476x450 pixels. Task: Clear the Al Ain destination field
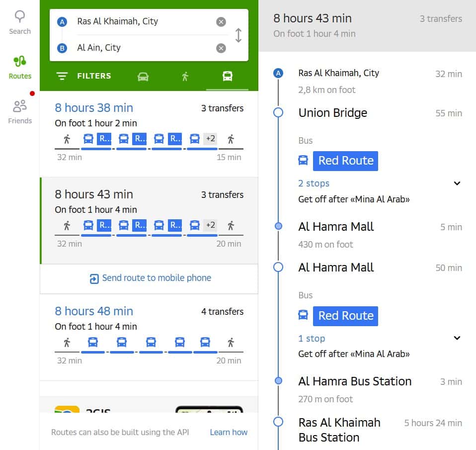tap(221, 48)
